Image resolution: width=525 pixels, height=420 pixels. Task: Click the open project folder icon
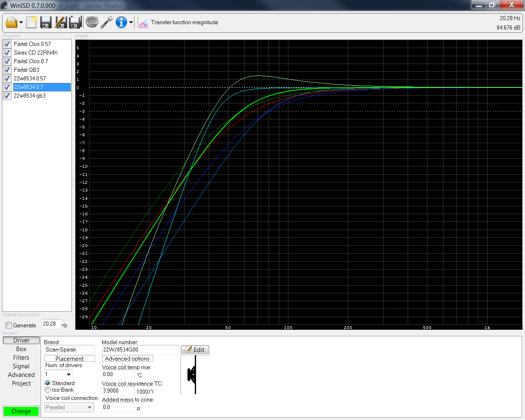tap(11, 22)
